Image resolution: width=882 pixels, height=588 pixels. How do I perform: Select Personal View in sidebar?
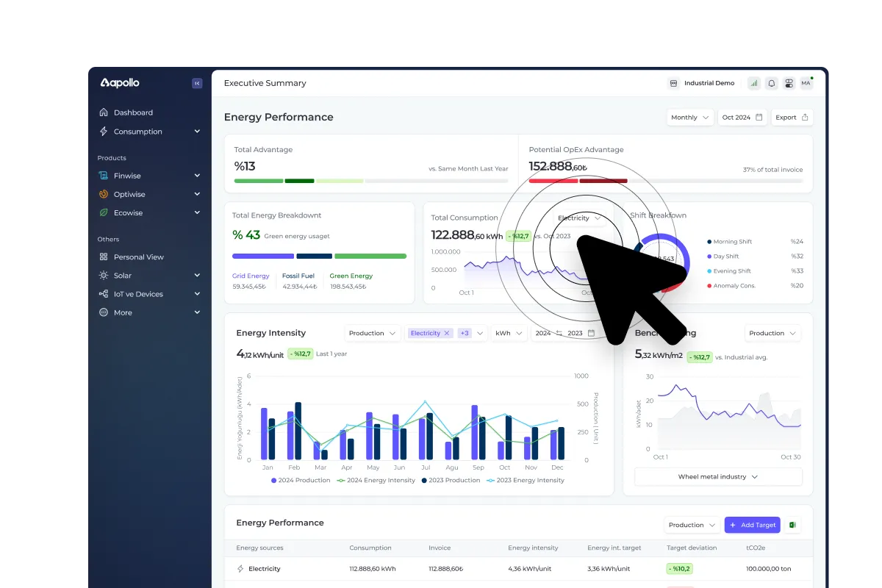[x=138, y=257]
